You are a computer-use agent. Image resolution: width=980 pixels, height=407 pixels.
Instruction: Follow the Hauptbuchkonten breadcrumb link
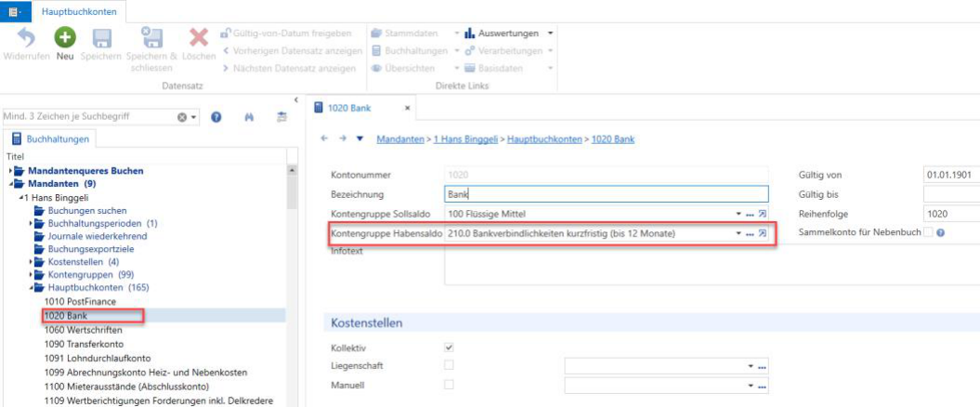coord(544,138)
